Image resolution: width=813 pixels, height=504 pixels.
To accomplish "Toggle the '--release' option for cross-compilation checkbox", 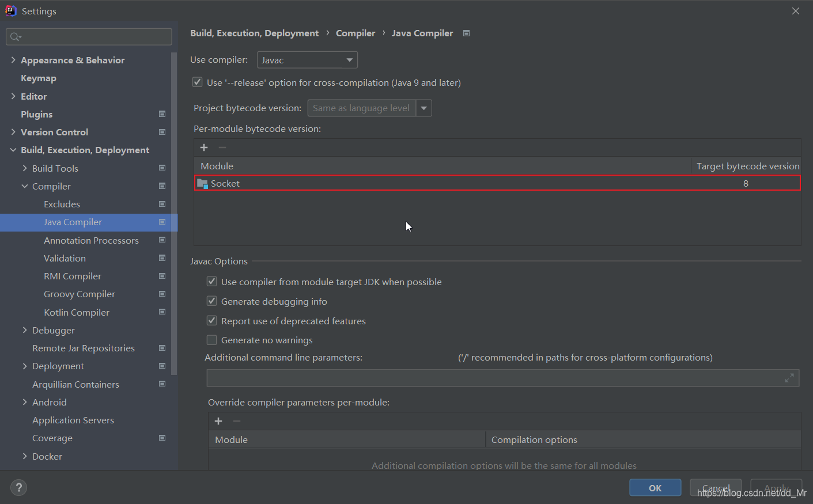I will tap(198, 82).
